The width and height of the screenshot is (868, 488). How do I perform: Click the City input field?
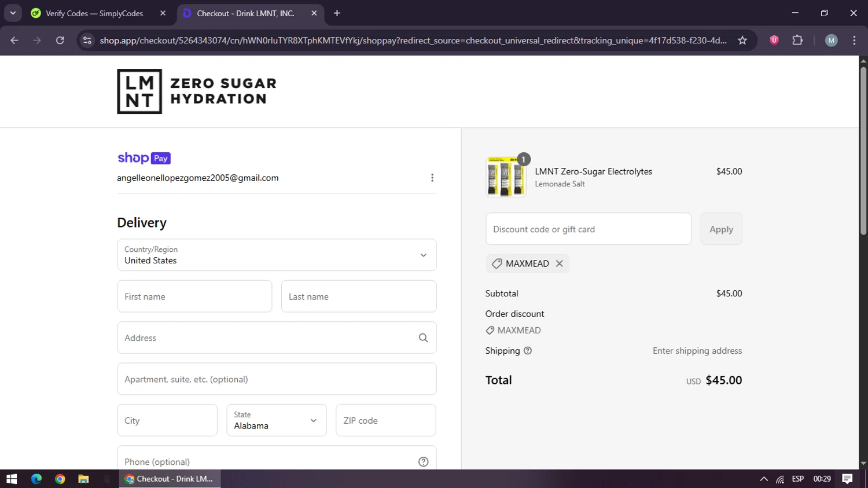click(167, 420)
